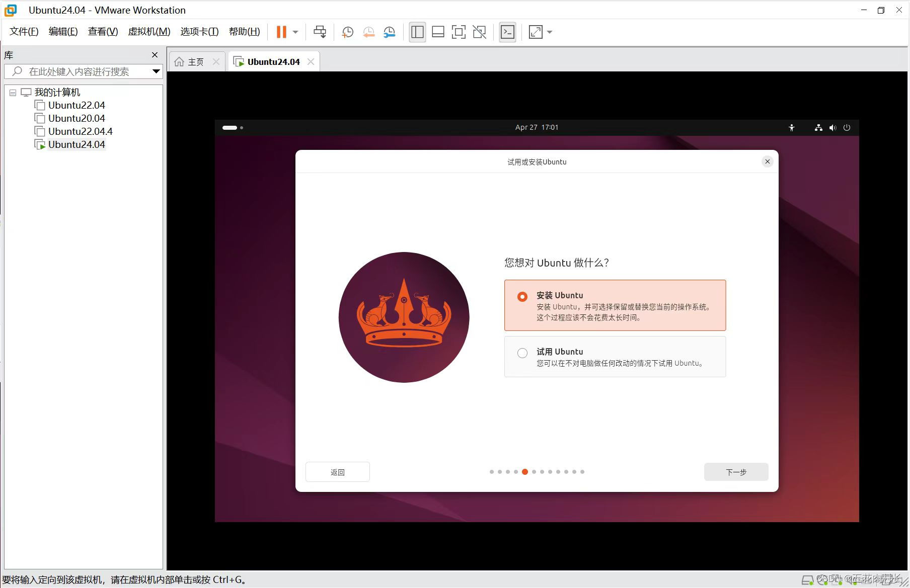This screenshot has height=588, width=910.
Task: Expand the library search dropdown arrow
Action: coord(157,71)
